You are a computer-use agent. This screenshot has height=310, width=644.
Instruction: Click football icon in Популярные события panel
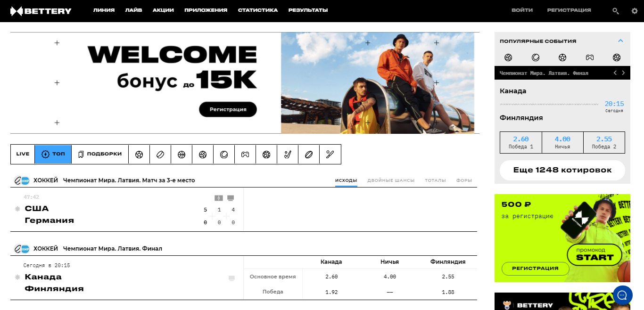pyautogui.click(x=562, y=57)
